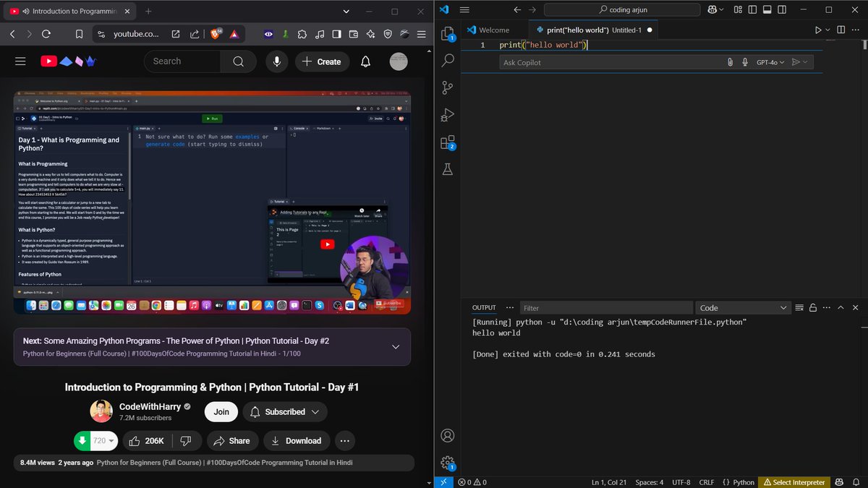This screenshot has height=488, width=868.
Task: Open Copilot send options chevron
Action: 806,62
